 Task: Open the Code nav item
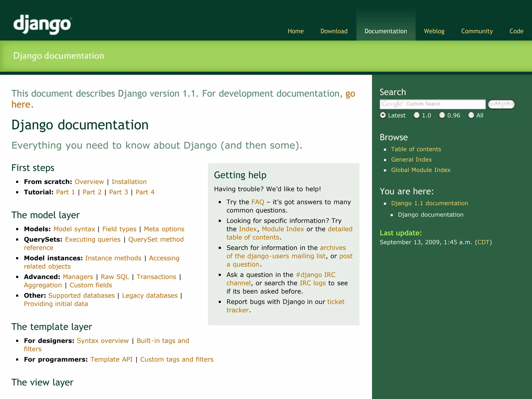click(x=516, y=31)
